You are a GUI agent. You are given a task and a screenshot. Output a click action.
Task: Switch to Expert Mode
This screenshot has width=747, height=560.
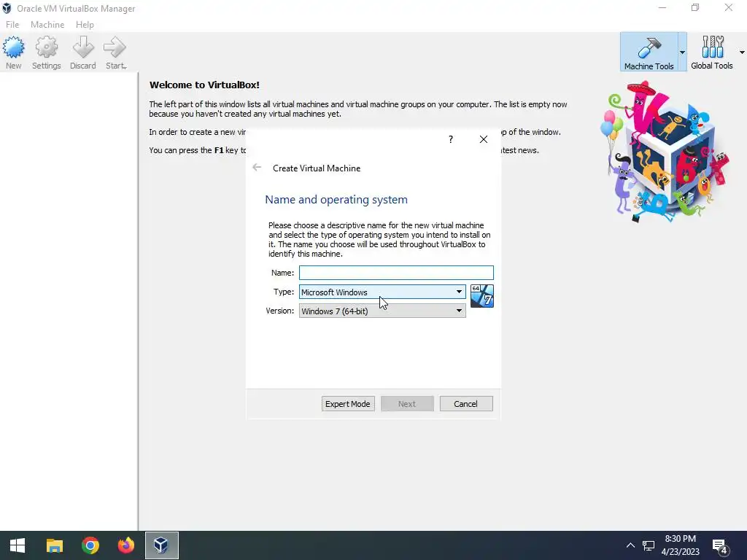point(348,404)
